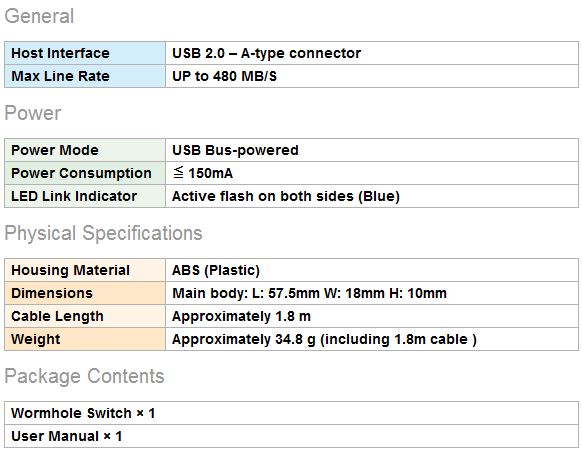Click the Package Contents heading
The image size is (582, 456).
[84, 376]
